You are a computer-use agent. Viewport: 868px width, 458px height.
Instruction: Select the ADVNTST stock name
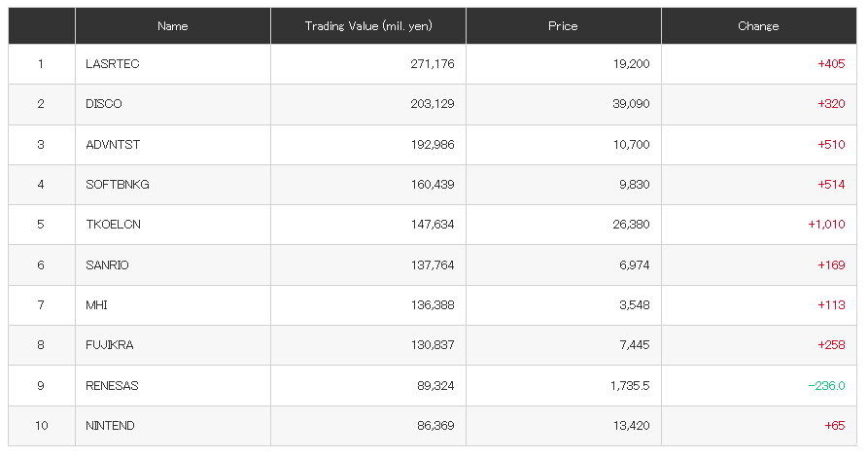pyautogui.click(x=113, y=145)
